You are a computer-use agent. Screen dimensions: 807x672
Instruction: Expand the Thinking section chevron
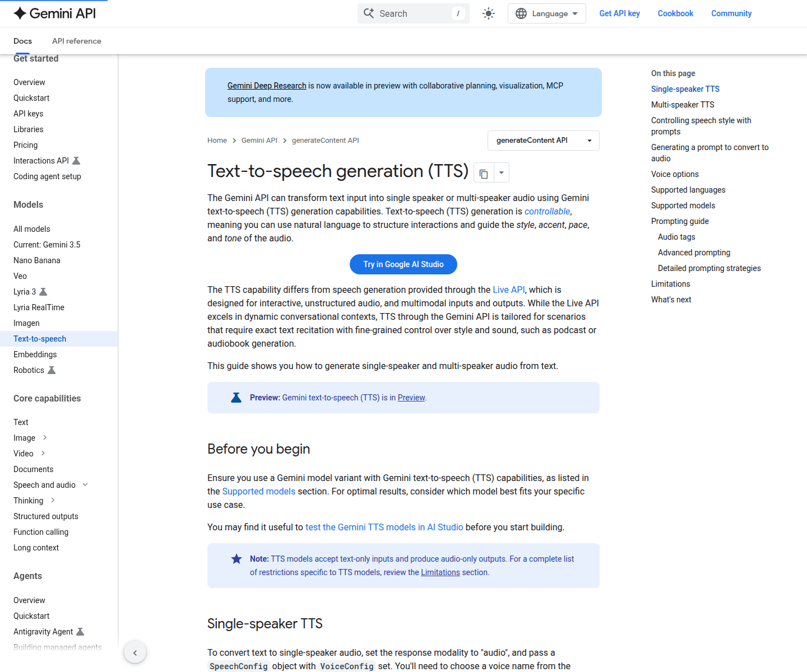click(53, 500)
